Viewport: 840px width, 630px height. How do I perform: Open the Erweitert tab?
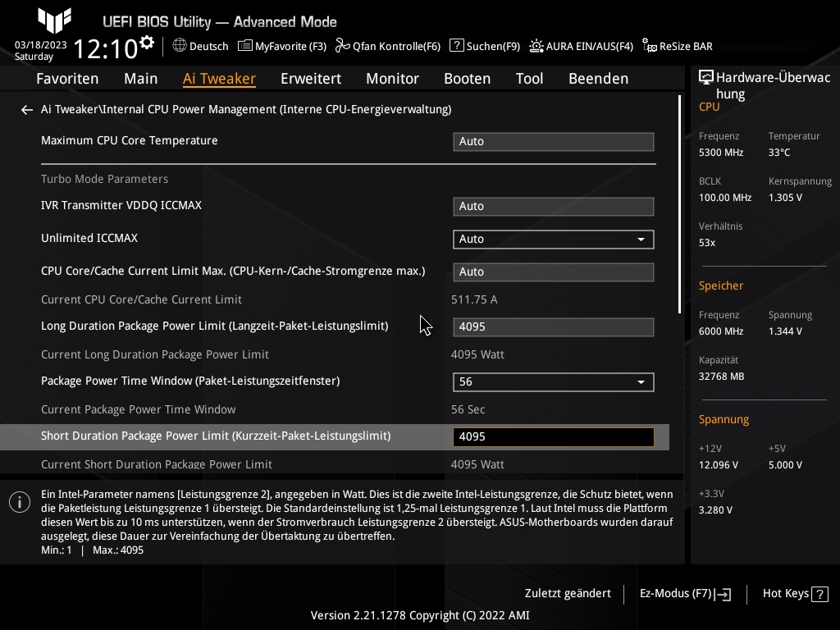click(311, 79)
